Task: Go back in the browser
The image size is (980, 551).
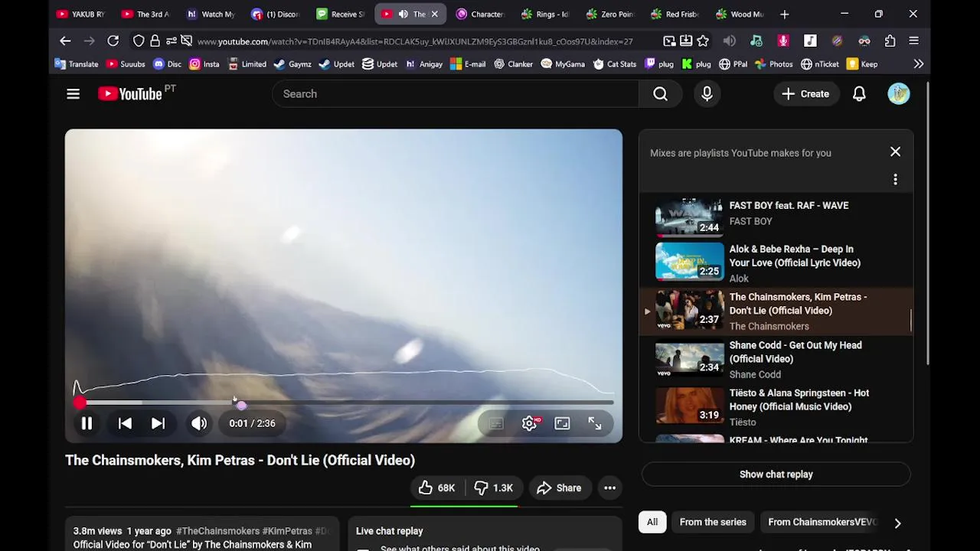Action: pyautogui.click(x=65, y=41)
